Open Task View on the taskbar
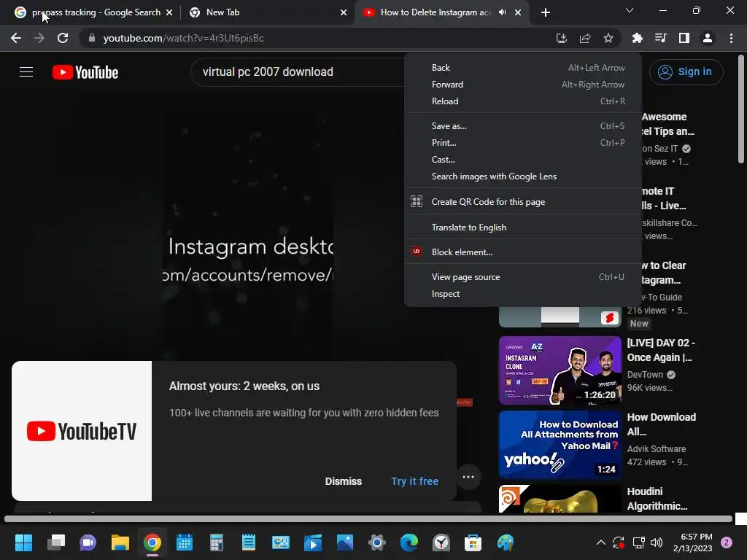Viewport: 747px width, 560px height. [56, 542]
